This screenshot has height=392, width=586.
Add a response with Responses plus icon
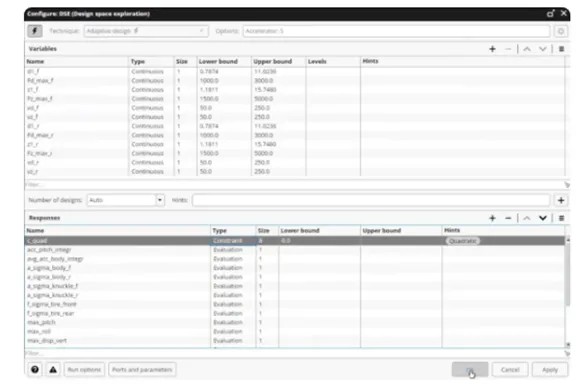(492, 218)
